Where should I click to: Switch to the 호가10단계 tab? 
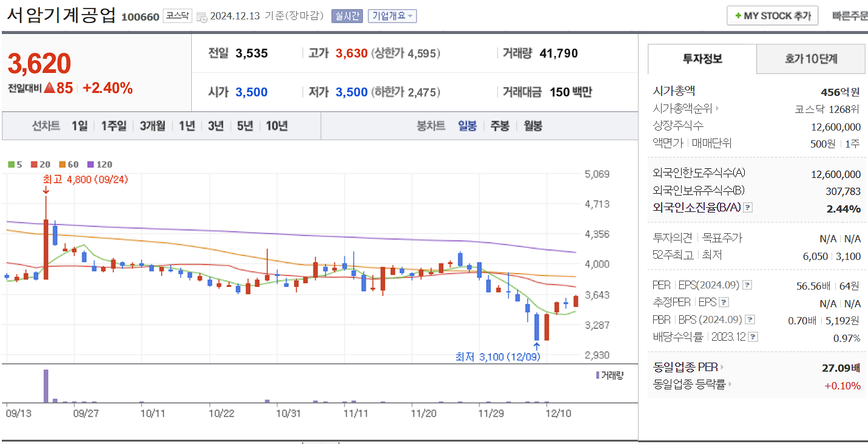coord(811,59)
